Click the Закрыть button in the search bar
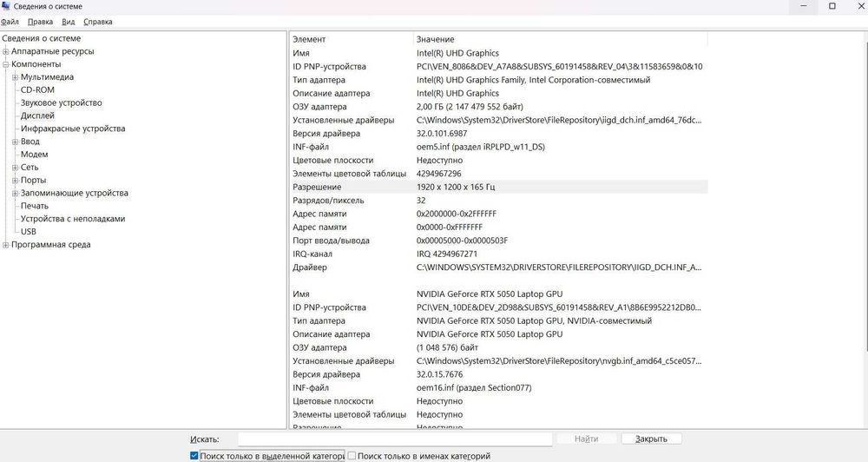The width and height of the screenshot is (868, 462). 651,439
